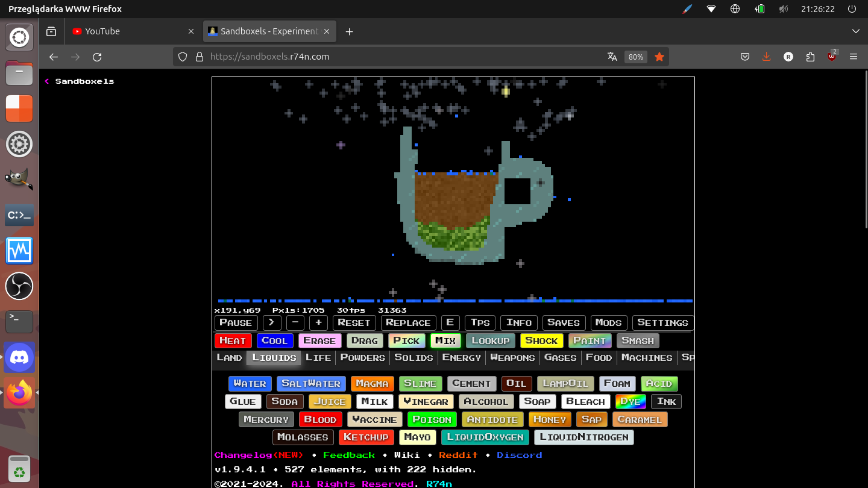
Task: Toggle the Pause simulation button
Action: pyautogui.click(x=236, y=323)
